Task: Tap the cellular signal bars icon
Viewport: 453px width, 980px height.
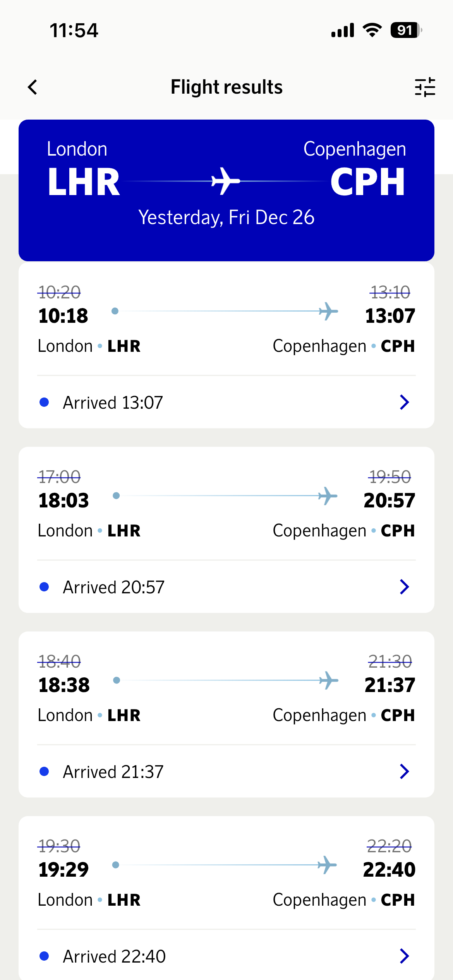Action: 343,30
